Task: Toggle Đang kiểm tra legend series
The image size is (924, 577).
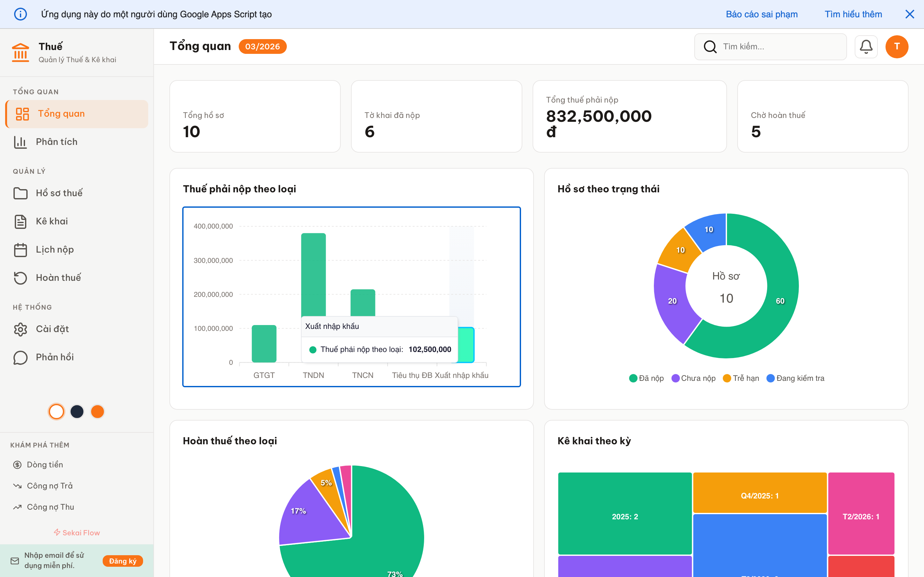Action: coord(795,378)
